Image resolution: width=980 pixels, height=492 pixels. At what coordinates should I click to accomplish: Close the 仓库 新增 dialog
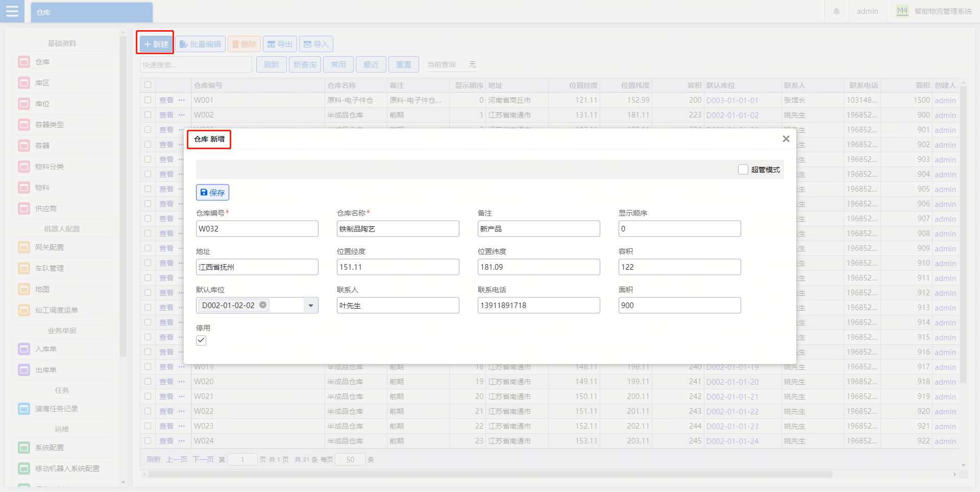[786, 139]
